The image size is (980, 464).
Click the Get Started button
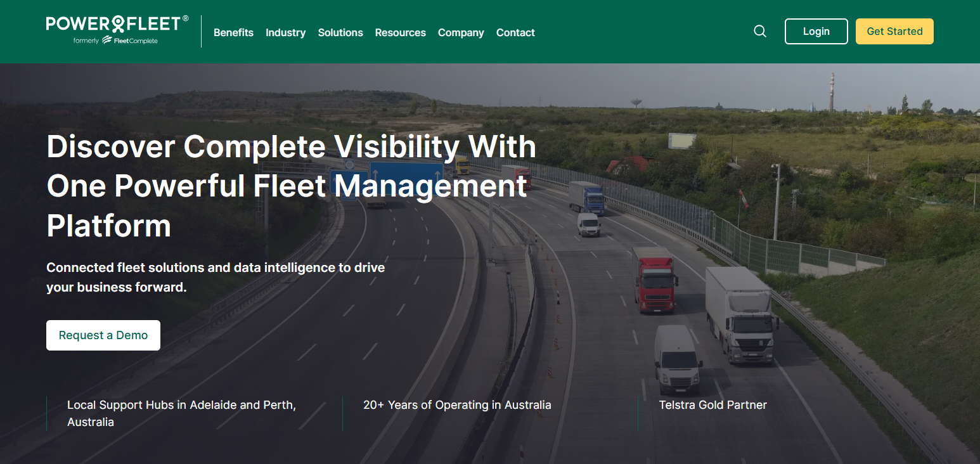894,31
